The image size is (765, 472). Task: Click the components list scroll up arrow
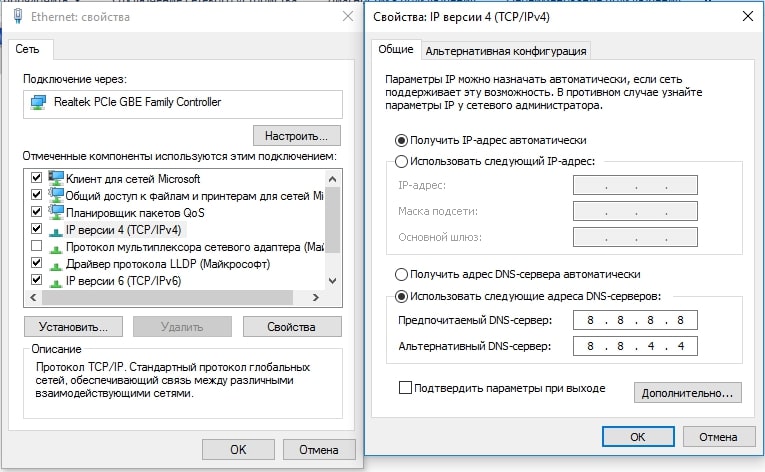(x=333, y=179)
